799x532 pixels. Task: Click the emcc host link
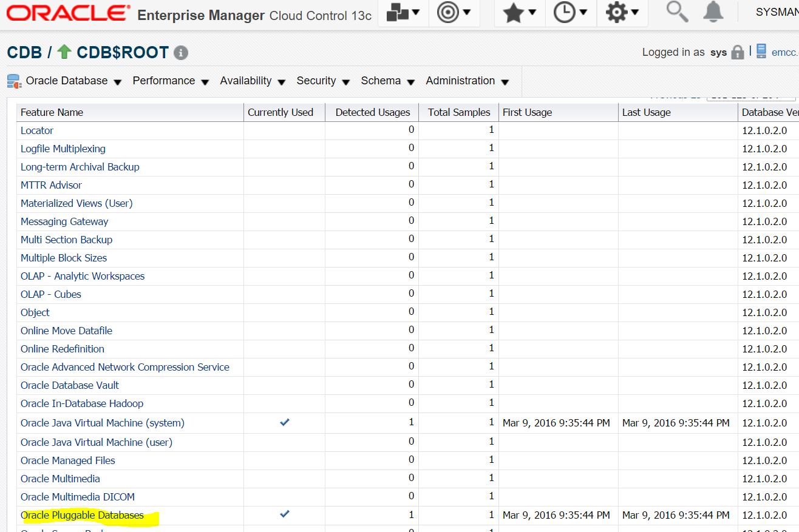(x=784, y=53)
